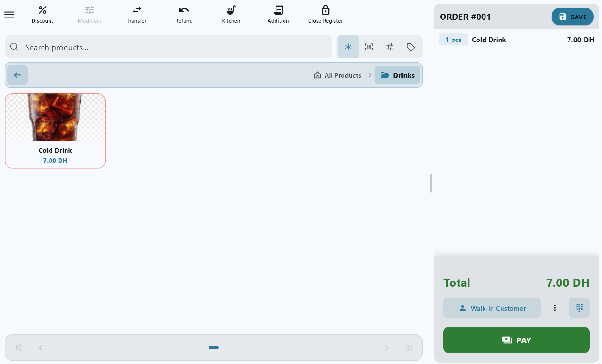Choose Walk-in Customer button

pyautogui.click(x=492, y=308)
